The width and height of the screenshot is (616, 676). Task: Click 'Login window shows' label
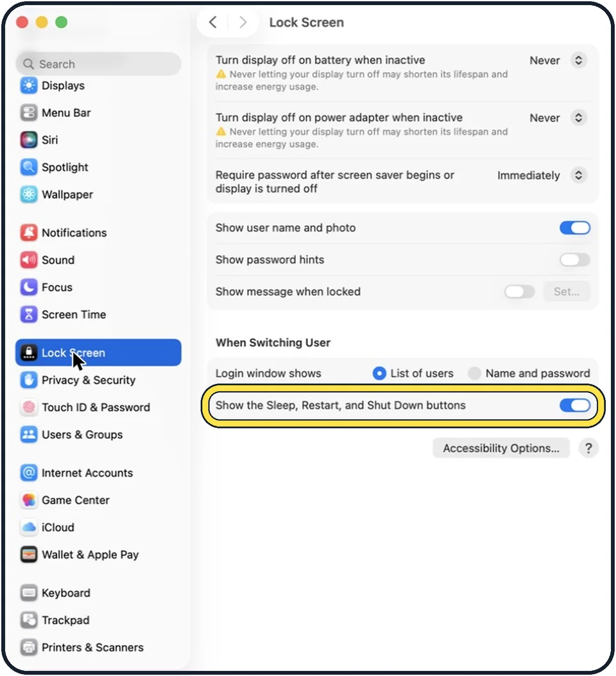(268, 373)
